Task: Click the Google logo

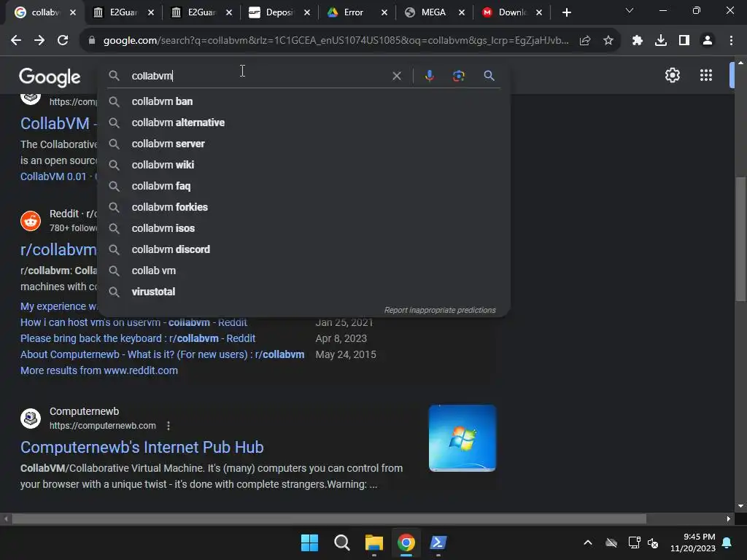Action: (x=50, y=77)
